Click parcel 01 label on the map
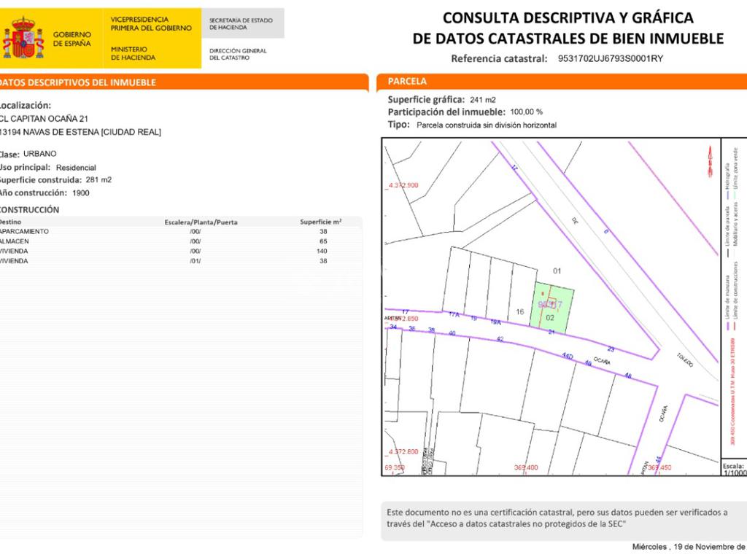Screen dimensions: 747x560 click(x=557, y=271)
